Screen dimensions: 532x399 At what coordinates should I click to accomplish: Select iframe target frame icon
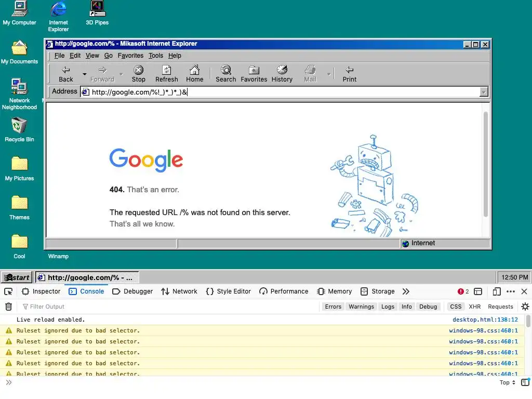point(478,291)
